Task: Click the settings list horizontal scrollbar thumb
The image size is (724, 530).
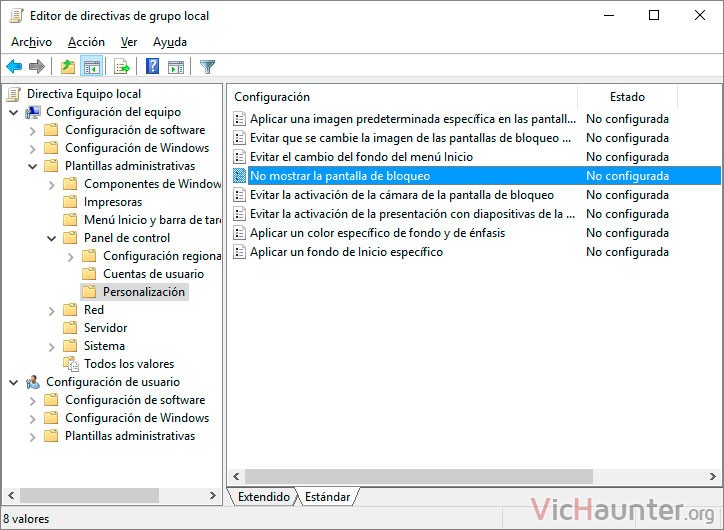Action: point(419,476)
